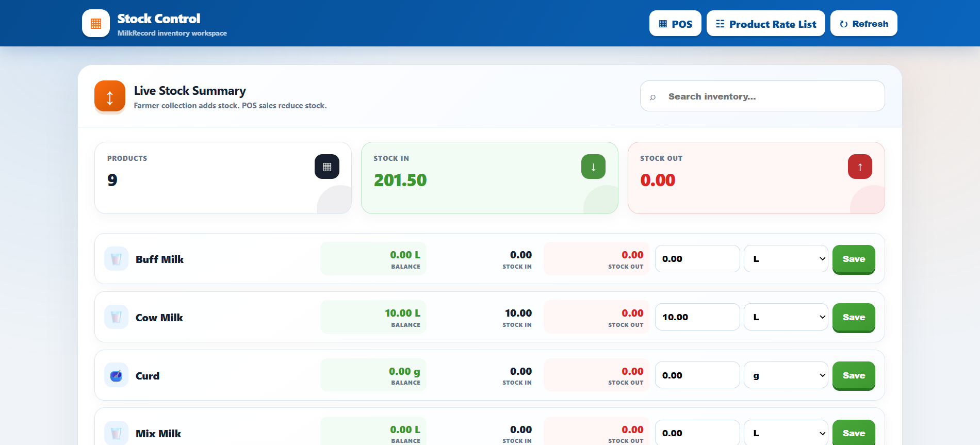This screenshot has height=445, width=980.
Task: Click the Buff Milk quantity input
Action: (x=697, y=259)
